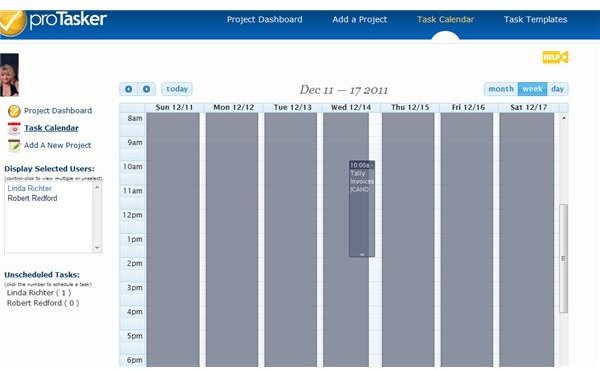Select Robert Redford in user list
This screenshot has width=600, height=370.
33,198
